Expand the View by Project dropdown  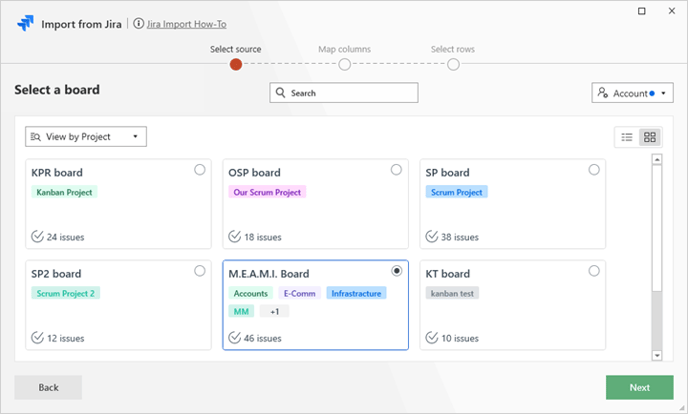tap(86, 137)
